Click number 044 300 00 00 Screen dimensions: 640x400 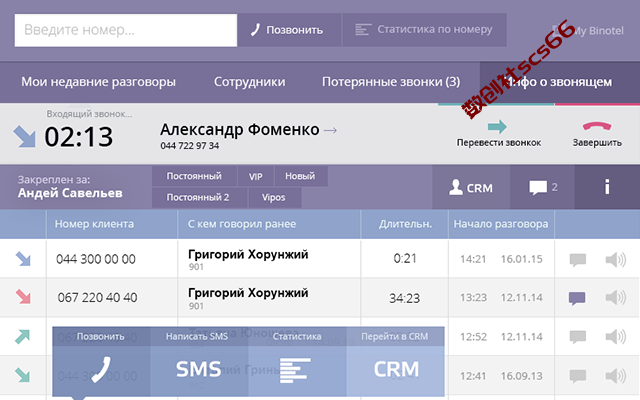(x=96, y=259)
